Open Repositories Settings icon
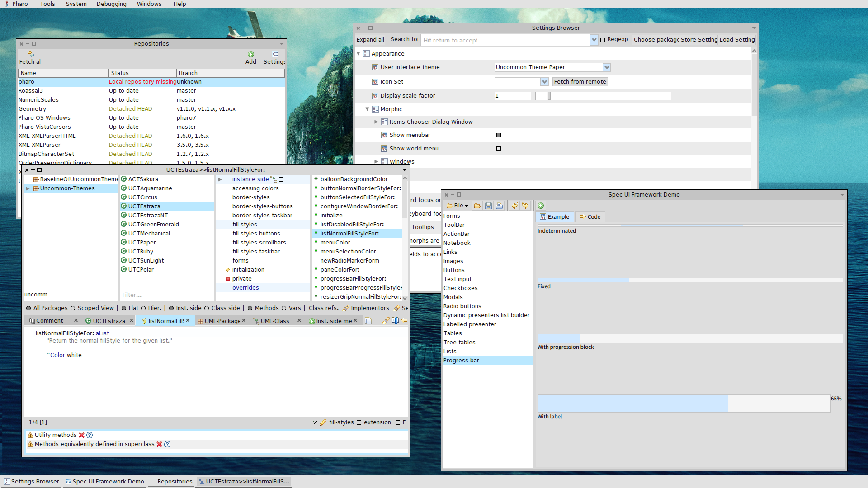This screenshot has height=488, width=868. tap(275, 55)
